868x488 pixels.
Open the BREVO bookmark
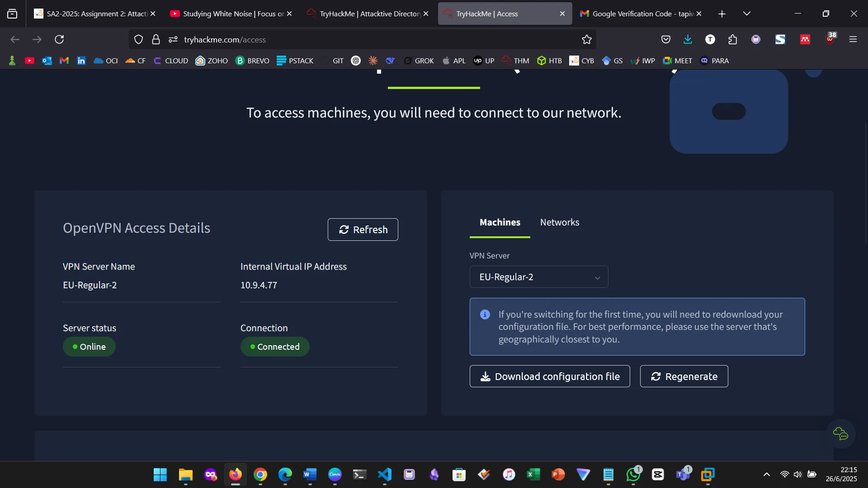pyautogui.click(x=252, y=60)
